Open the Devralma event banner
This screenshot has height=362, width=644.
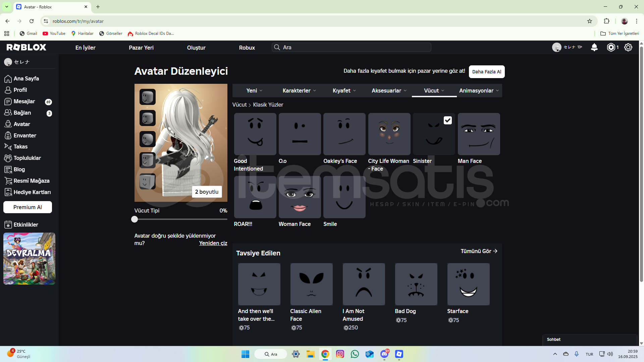(29, 258)
